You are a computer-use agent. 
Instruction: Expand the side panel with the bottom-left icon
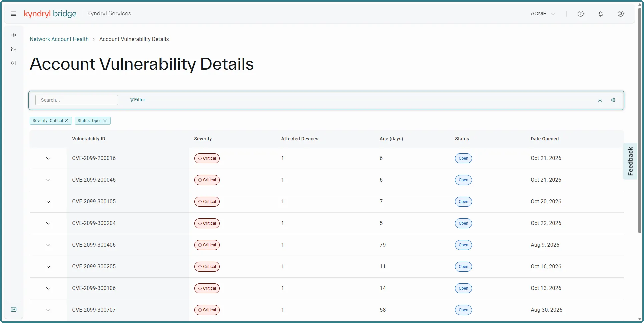(14, 309)
